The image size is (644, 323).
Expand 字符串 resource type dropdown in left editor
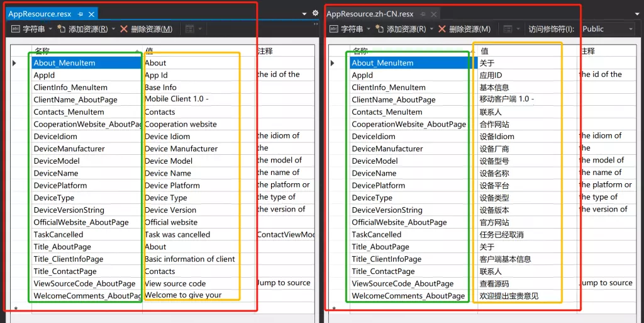click(x=49, y=29)
